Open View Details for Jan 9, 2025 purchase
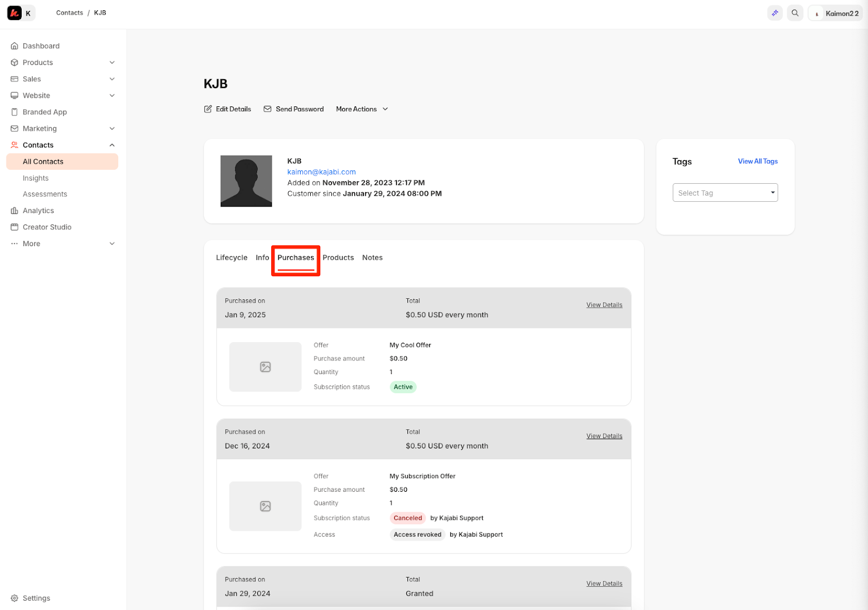This screenshot has width=868, height=610. pyautogui.click(x=604, y=305)
